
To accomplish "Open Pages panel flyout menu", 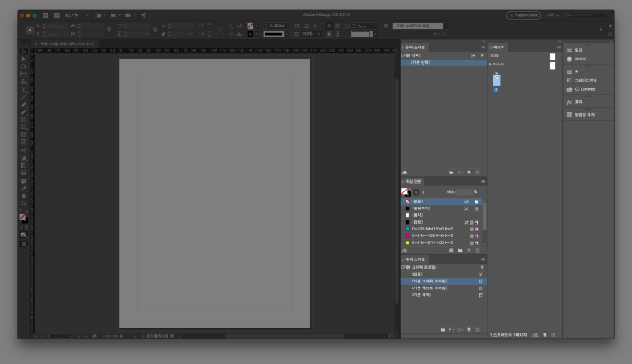I will (559, 48).
